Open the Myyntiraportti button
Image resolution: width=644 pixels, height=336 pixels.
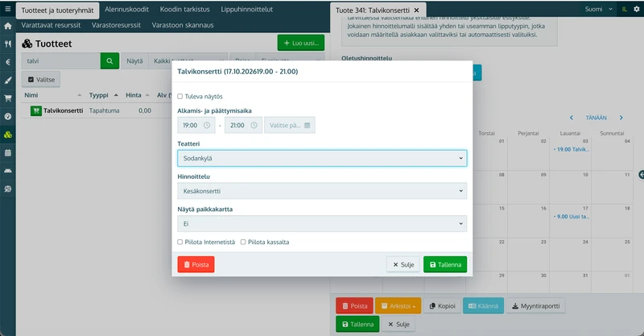pyautogui.click(x=535, y=306)
